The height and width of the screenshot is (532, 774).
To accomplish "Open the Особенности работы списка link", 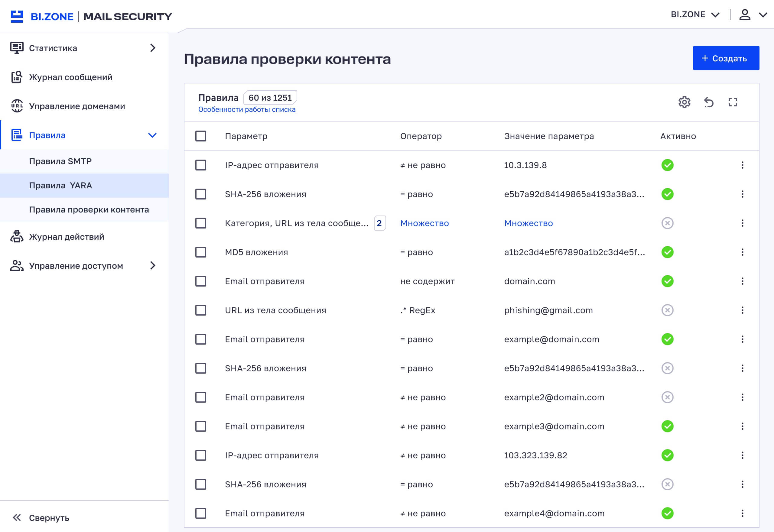I will (247, 109).
